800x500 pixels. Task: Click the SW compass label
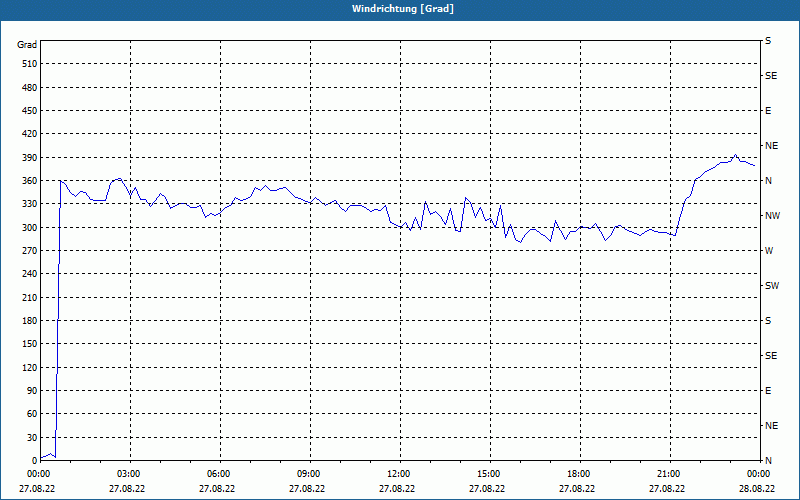[772, 286]
